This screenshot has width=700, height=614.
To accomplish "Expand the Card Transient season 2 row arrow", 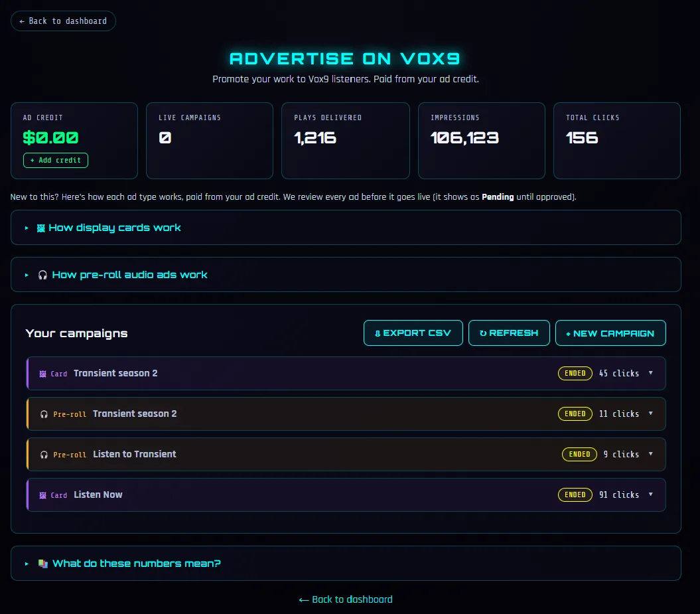I will tap(650, 373).
